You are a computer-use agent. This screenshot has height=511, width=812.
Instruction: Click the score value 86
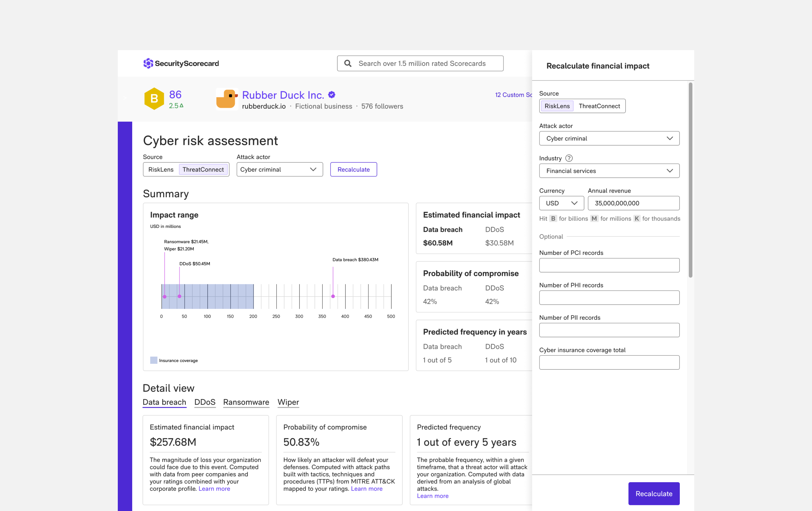175,94
